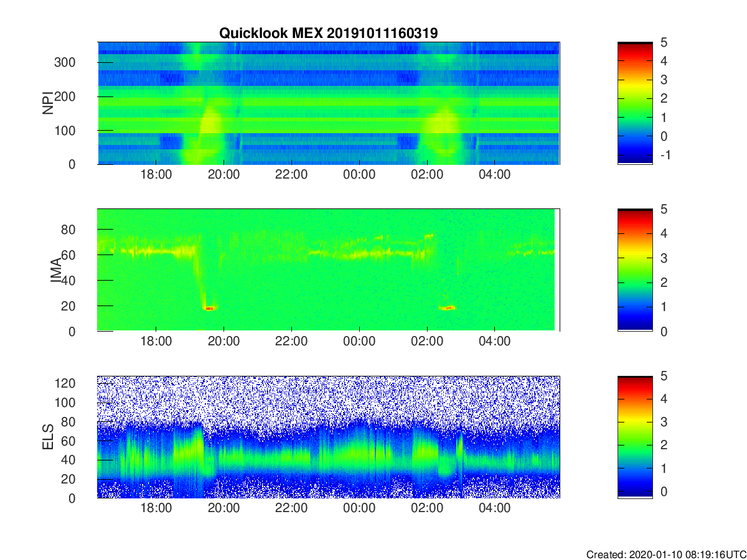Click the IMA panel colorbar
This screenshot has height=560, width=747.
(x=635, y=270)
